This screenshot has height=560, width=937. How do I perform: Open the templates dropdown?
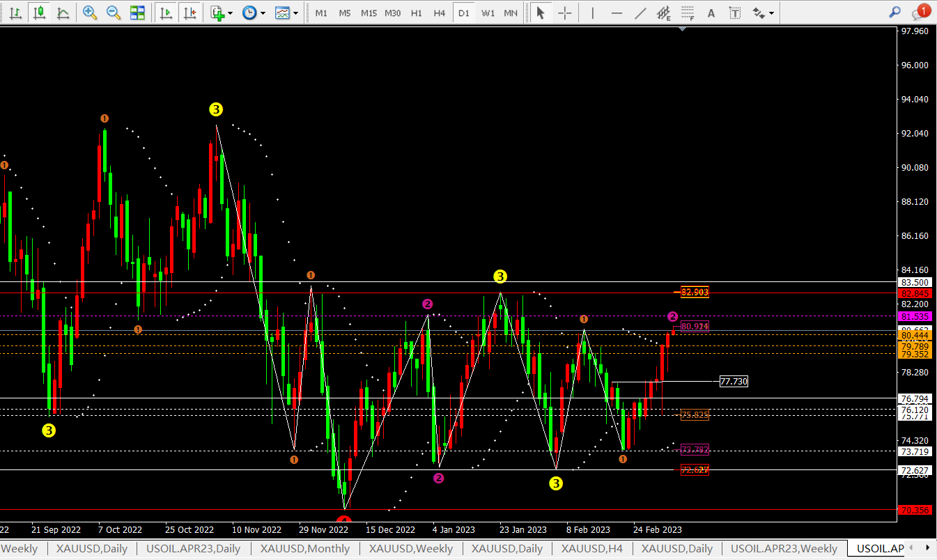pyautogui.click(x=286, y=13)
